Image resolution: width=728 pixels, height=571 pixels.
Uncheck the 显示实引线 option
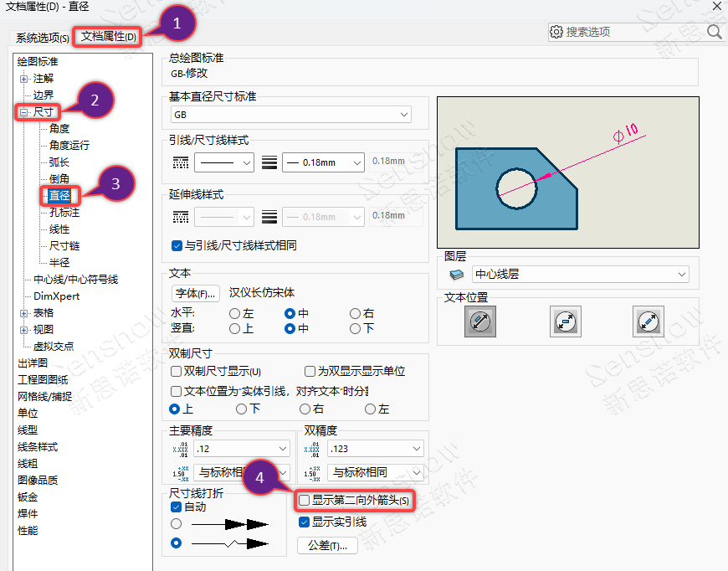point(305,522)
